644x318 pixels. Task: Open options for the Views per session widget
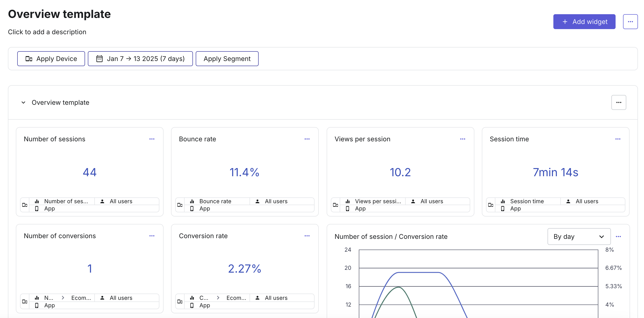click(462, 139)
